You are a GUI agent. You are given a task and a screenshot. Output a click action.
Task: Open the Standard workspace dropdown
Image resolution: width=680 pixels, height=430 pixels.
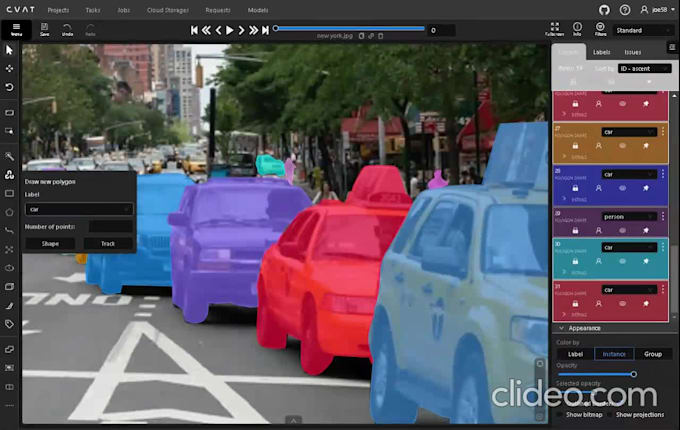coord(643,30)
